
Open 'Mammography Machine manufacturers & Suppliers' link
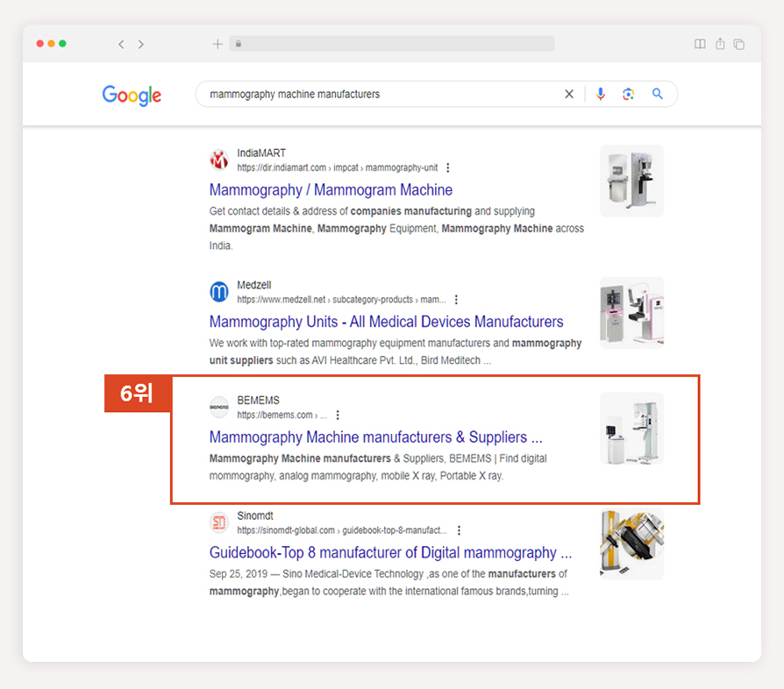click(375, 437)
